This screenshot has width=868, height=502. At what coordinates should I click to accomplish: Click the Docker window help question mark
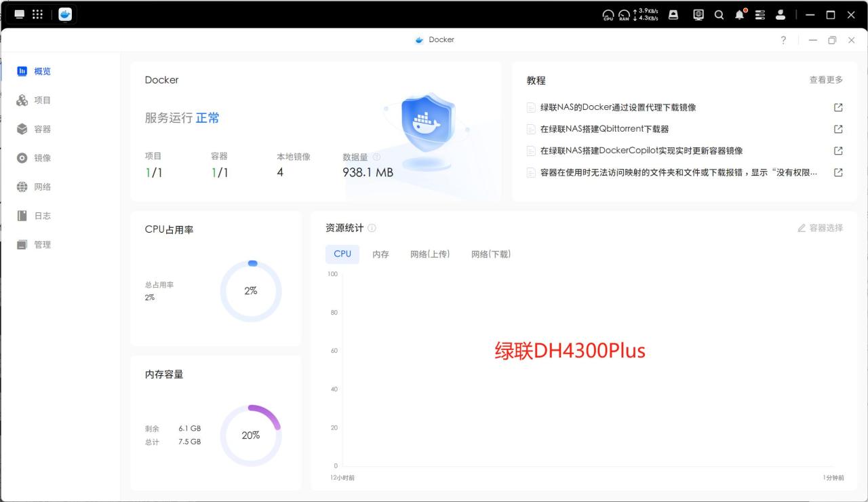[783, 40]
